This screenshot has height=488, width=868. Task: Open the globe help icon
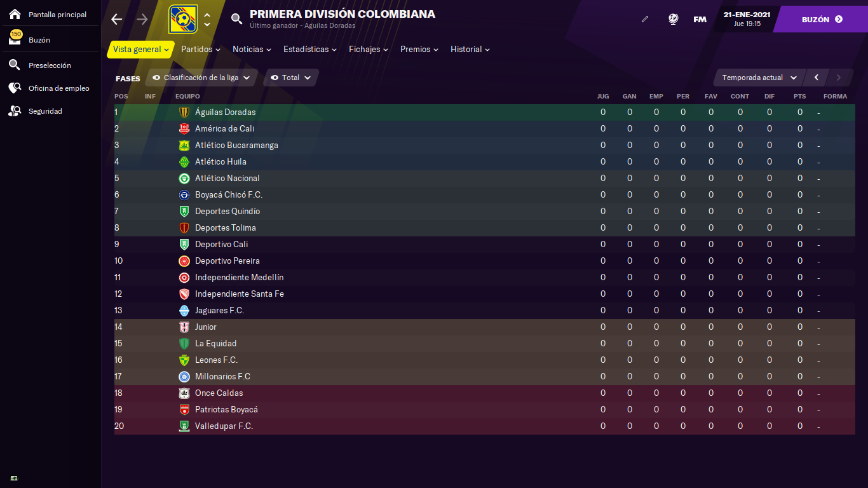(x=674, y=19)
